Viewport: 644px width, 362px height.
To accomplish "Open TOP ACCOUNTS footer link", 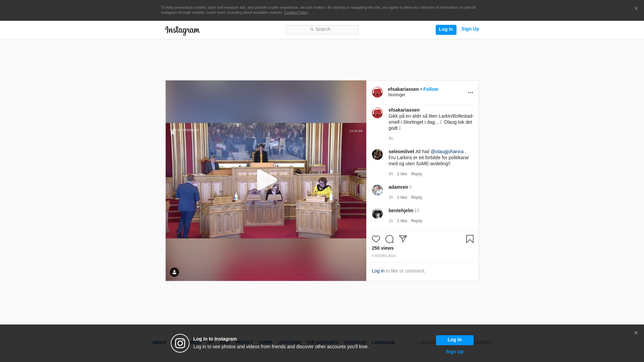I will pyautogui.click(x=323, y=343).
